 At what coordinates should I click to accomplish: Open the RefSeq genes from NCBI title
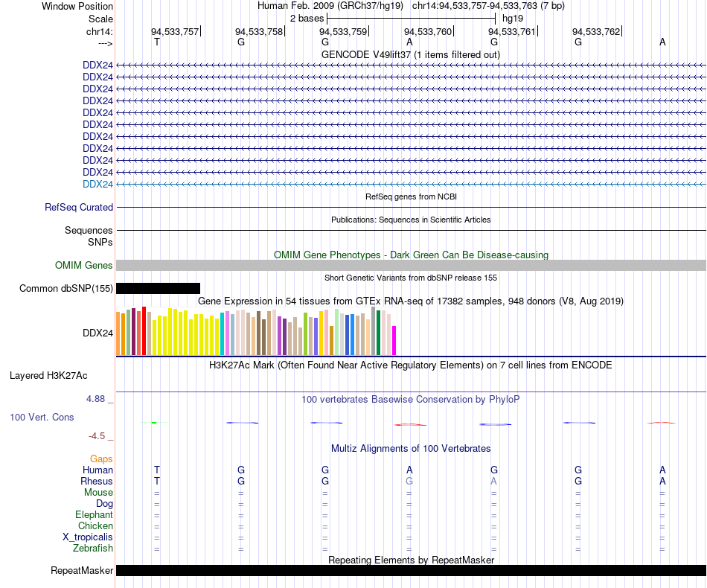[x=411, y=196]
